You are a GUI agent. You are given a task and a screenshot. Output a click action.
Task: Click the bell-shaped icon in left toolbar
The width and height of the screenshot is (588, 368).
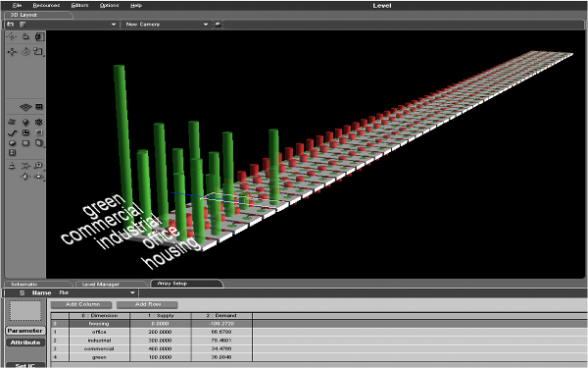point(12,166)
